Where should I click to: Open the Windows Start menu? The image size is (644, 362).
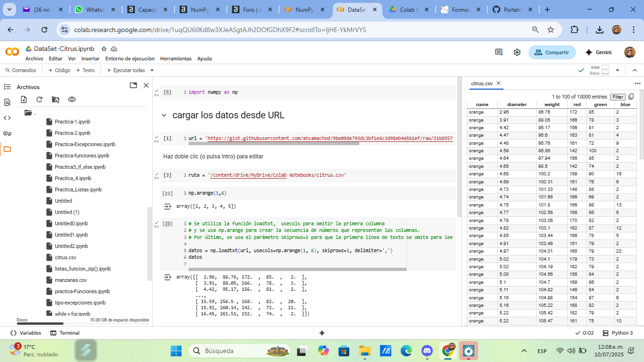point(176,351)
